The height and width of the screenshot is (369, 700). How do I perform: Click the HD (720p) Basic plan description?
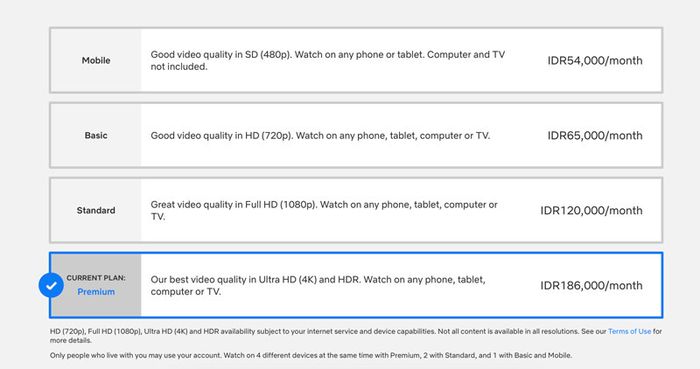point(320,136)
